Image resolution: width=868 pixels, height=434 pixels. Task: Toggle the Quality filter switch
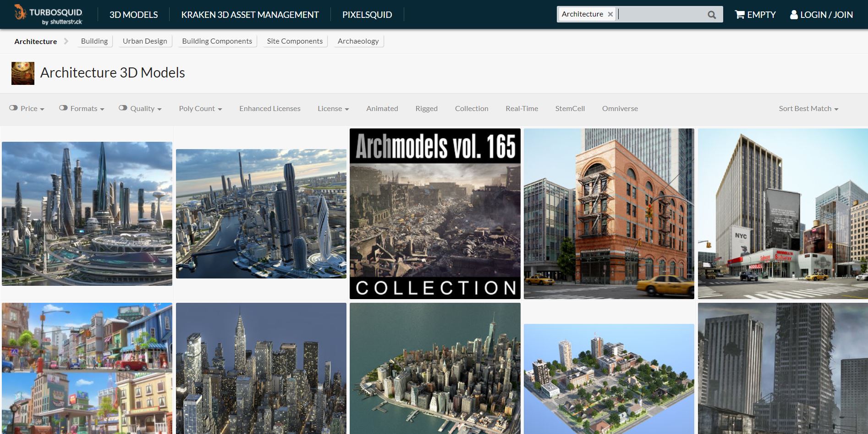[123, 108]
